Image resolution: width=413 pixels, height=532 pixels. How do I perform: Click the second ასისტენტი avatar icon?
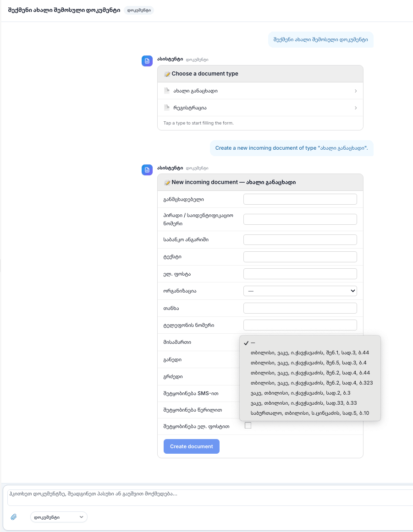coord(147,170)
